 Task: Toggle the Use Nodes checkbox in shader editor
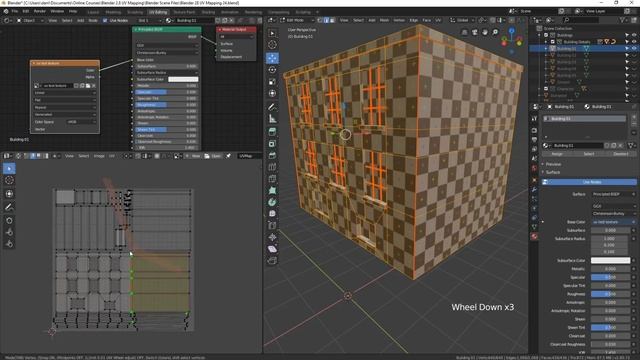pos(105,20)
